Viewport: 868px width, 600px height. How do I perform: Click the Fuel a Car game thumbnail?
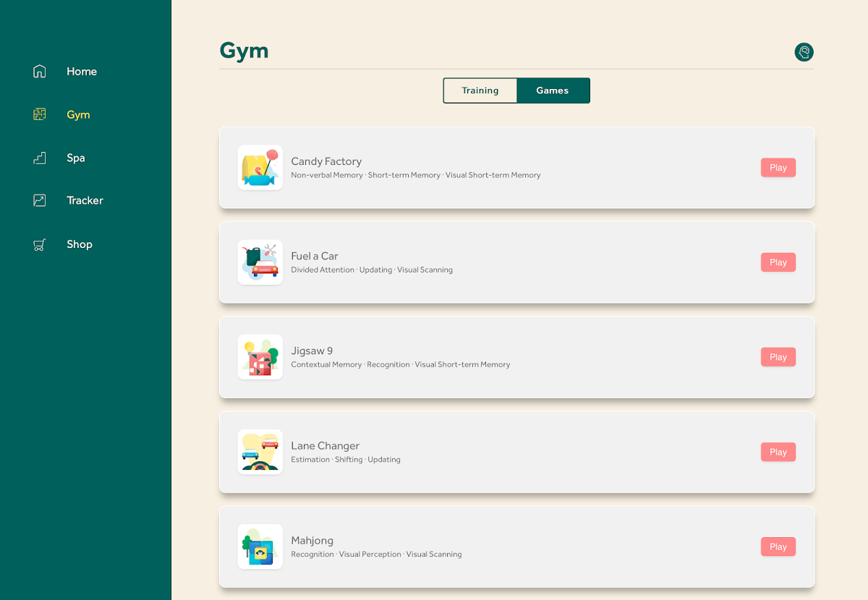pos(260,262)
